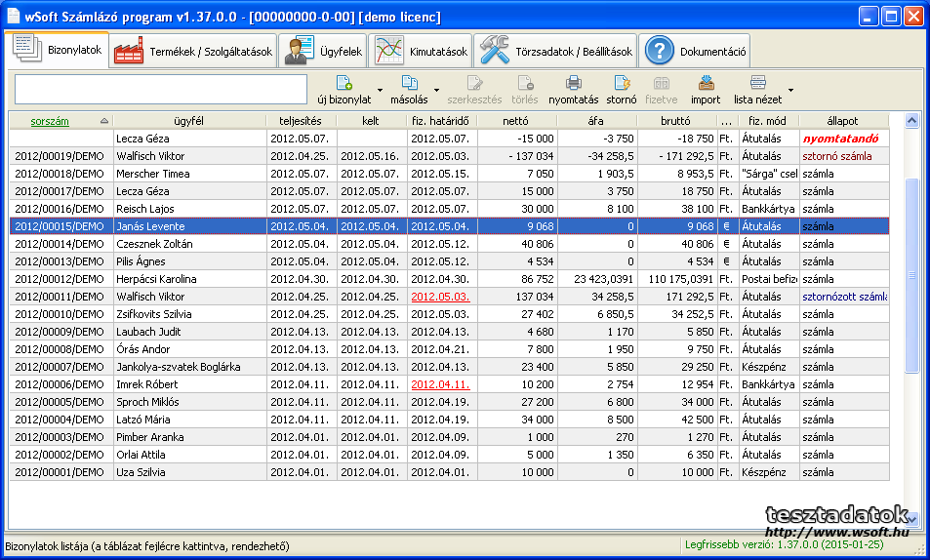Click the bruttó column header
The width and height of the screenshot is (930, 560).
[x=675, y=121]
